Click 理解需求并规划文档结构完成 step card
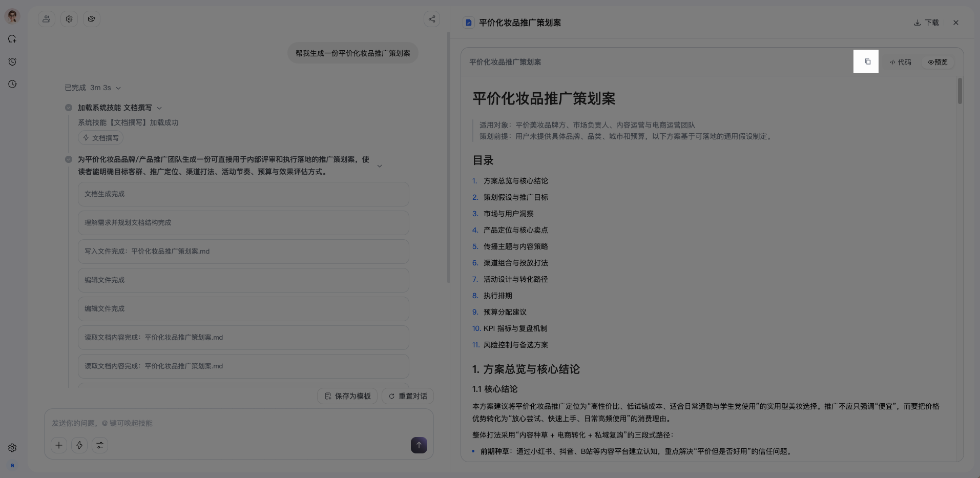 click(x=243, y=223)
